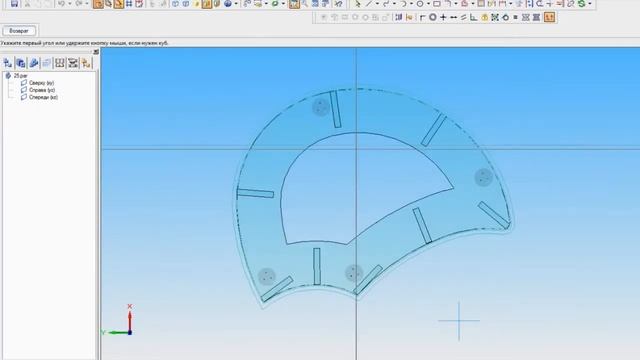Click the plus-shaped intersection relationship icon
The width and height of the screenshot is (640, 360).
443,17
